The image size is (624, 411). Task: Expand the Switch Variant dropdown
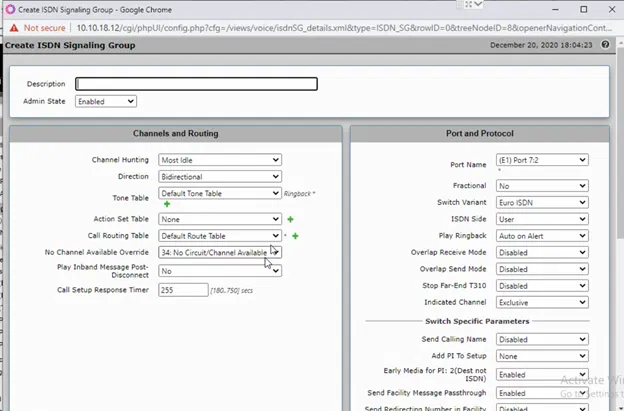541,202
